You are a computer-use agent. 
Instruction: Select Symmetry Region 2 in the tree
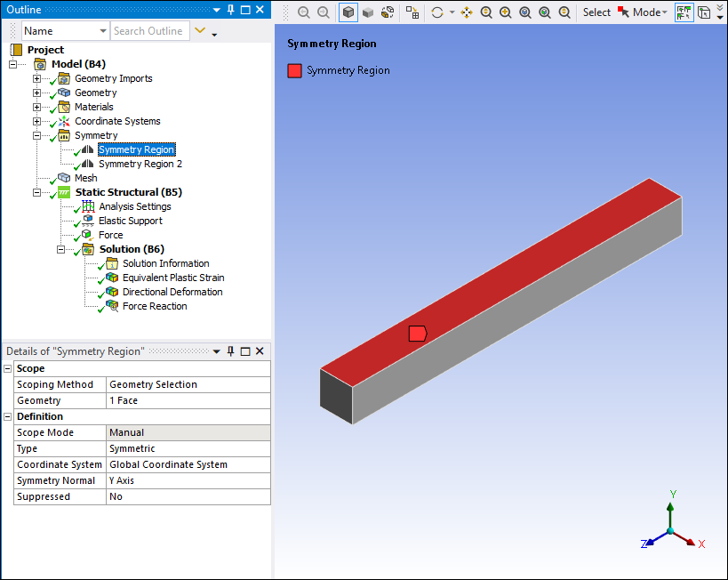click(x=140, y=164)
